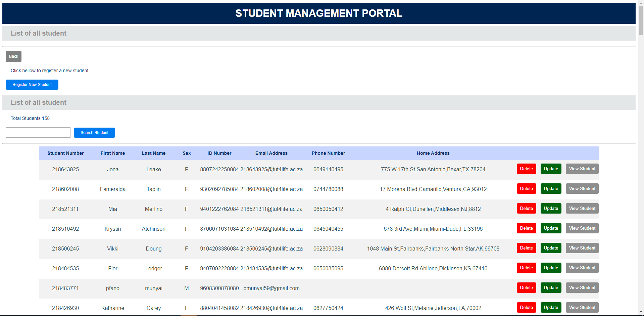Update Esmeralda Taplin's record
644x316 pixels.
point(551,189)
